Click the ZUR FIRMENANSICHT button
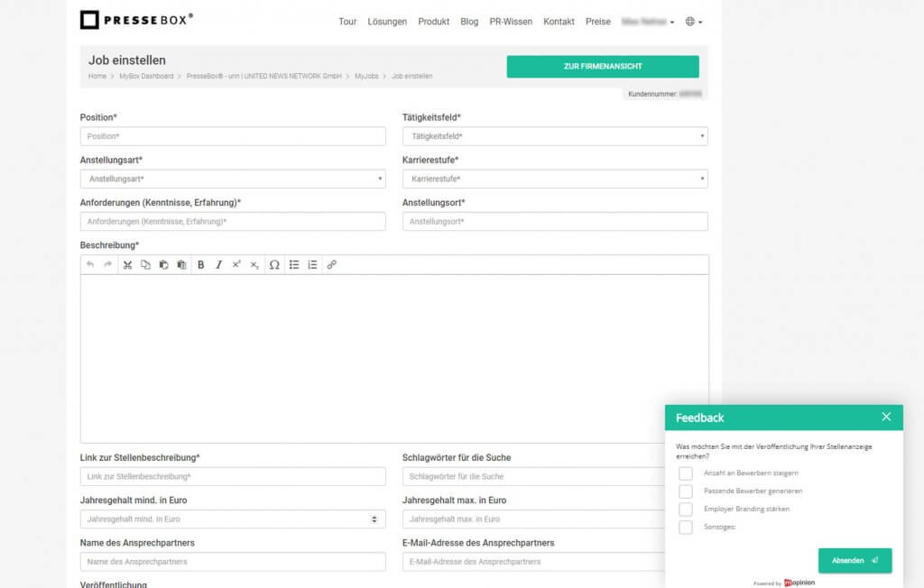924x588 pixels. 604,67
